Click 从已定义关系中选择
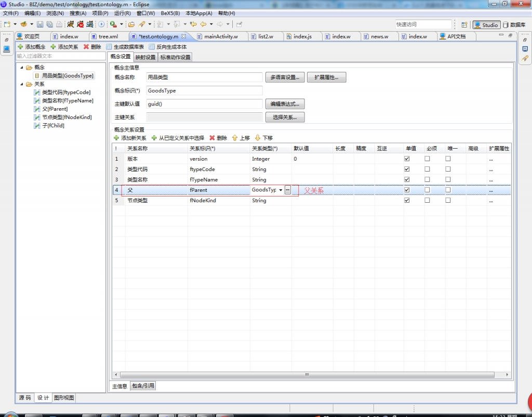Image resolution: width=532 pixels, height=417 pixels. (x=178, y=138)
